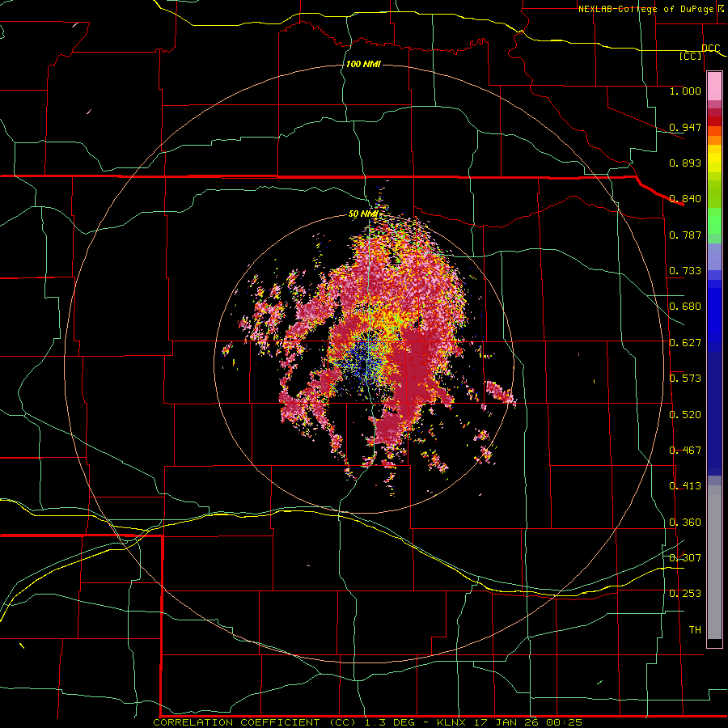Select the 0.733 scale value
728x728 pixels.
[x=685, y=271]
